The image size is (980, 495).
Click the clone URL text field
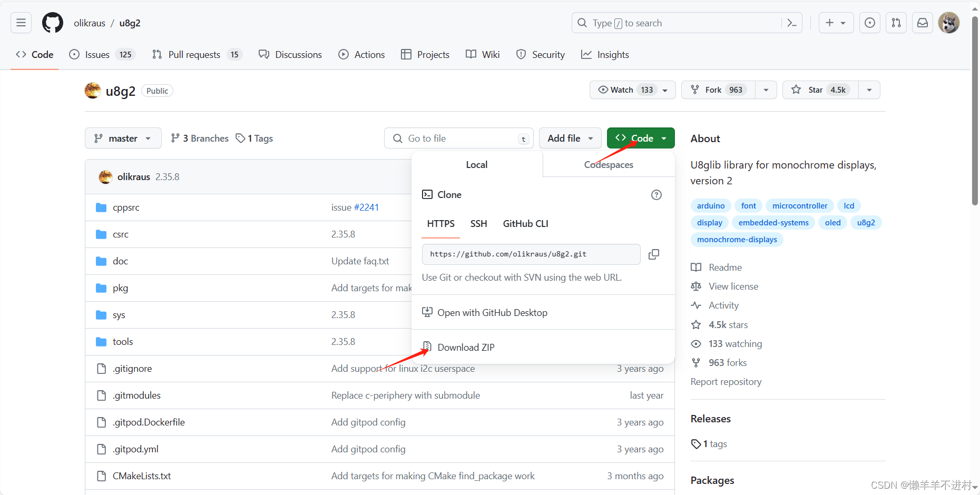coord(531,254)
